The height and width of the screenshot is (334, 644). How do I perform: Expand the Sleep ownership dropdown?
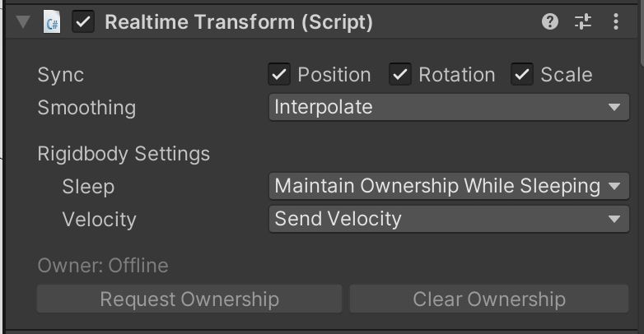pyautogui.click(x=449, y=186)
